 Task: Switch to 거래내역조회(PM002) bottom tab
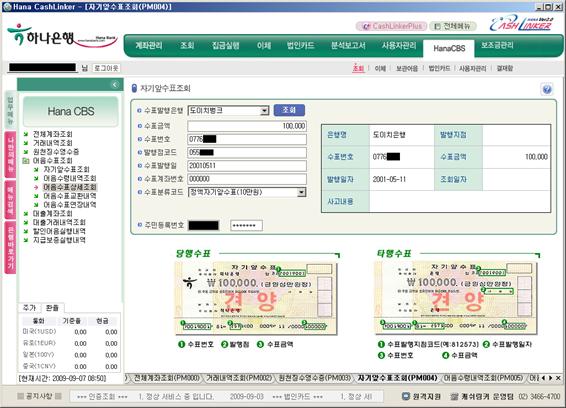(239, 378)
